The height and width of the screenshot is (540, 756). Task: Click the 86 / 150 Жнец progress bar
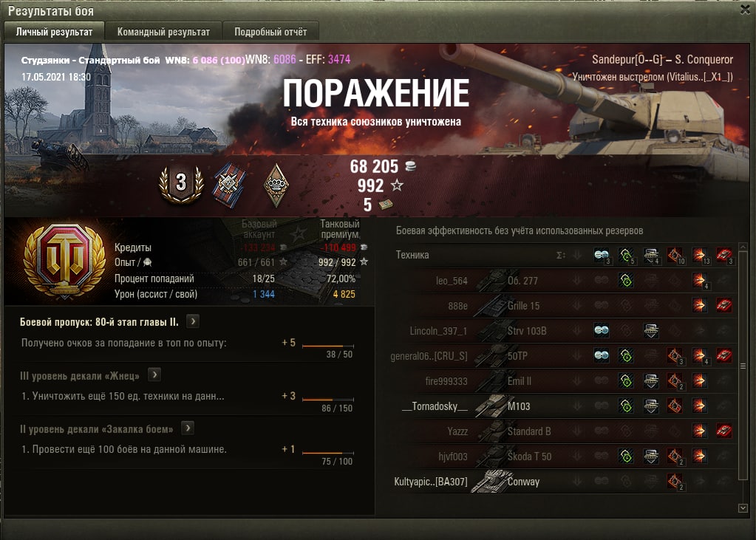(328, 400)
